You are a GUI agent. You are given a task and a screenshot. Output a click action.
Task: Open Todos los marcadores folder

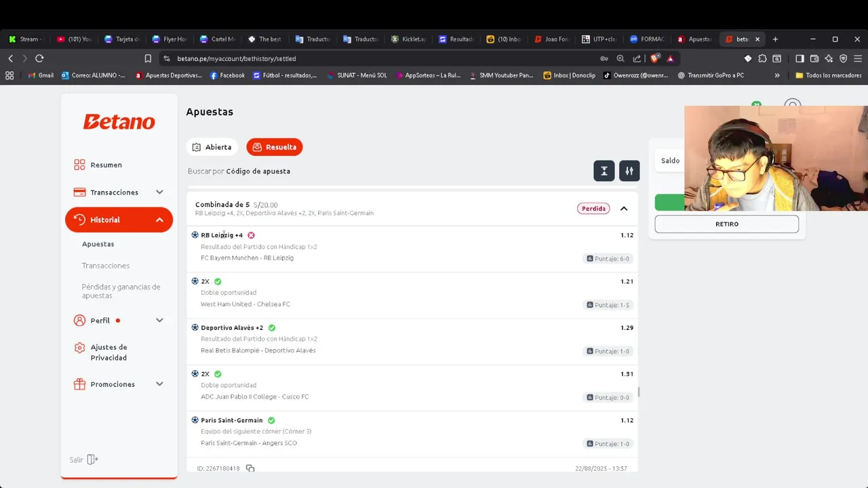tap(828, 75)
